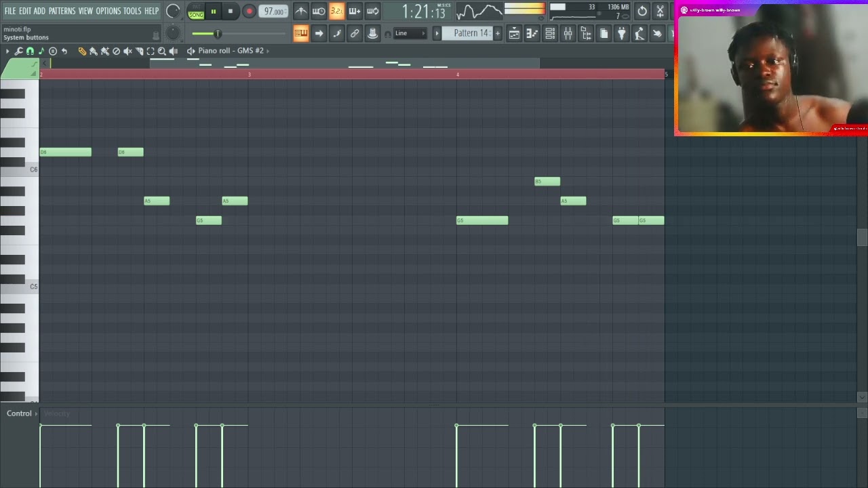Stop playback with the stop button
This screenshot has width=868, height=488.
231,11
